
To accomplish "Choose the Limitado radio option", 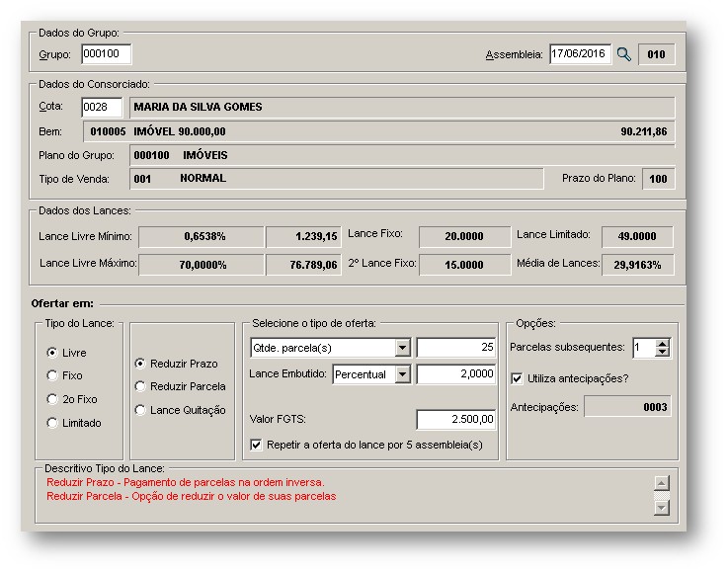I will click(x=52, y=423).
